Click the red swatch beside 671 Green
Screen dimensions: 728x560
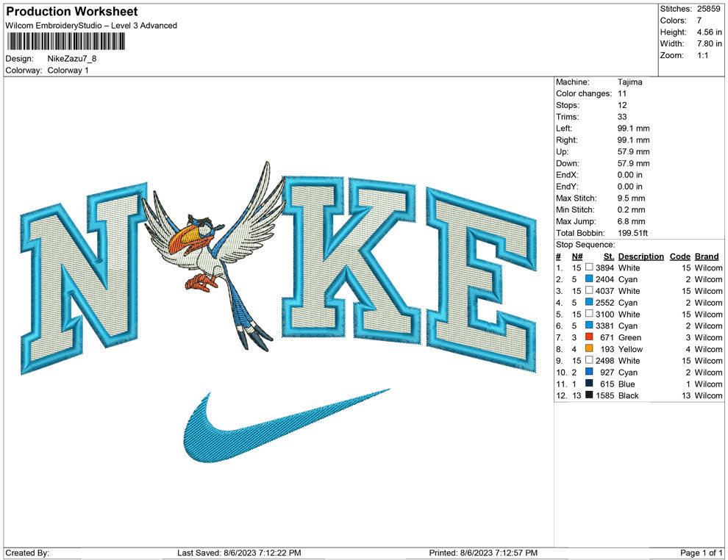click(589, 337)
